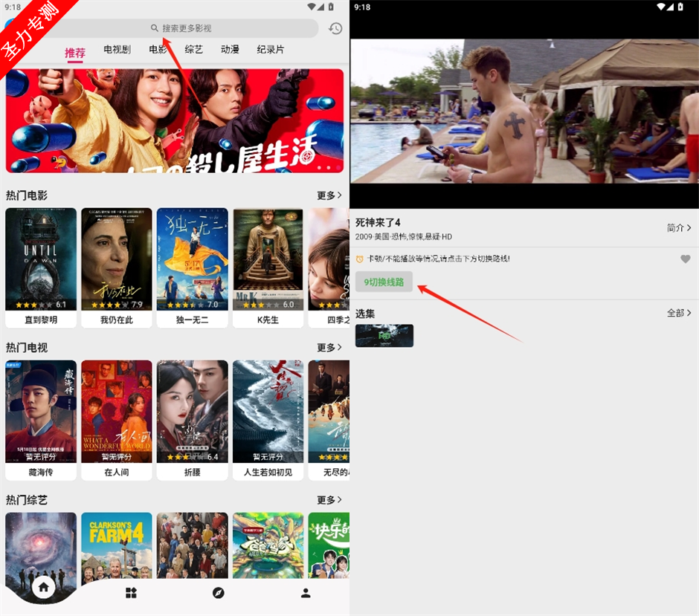Switch to the 纪录片 tab

(x=271, y=50)
